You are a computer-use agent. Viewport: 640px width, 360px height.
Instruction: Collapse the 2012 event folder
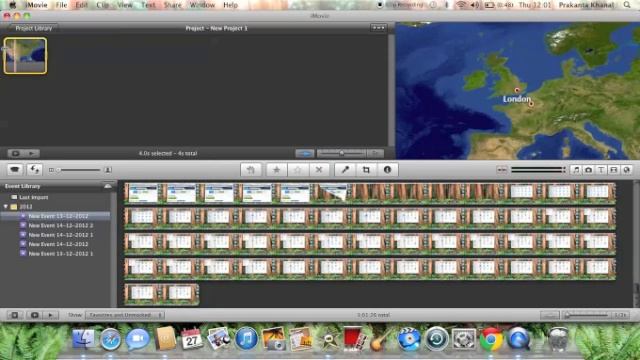pyautogui.click(x=6, y=207)
